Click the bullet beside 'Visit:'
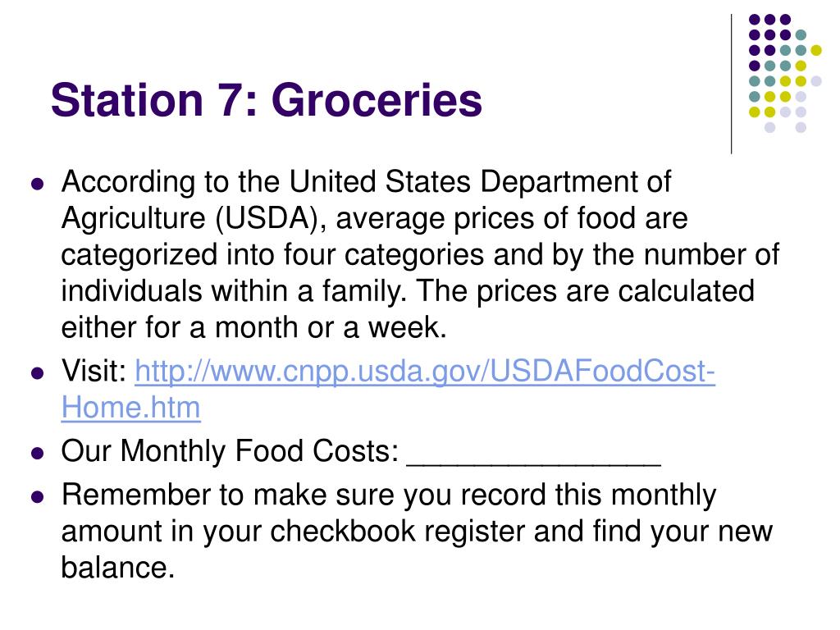840x630 pixels. pos(38,373)
